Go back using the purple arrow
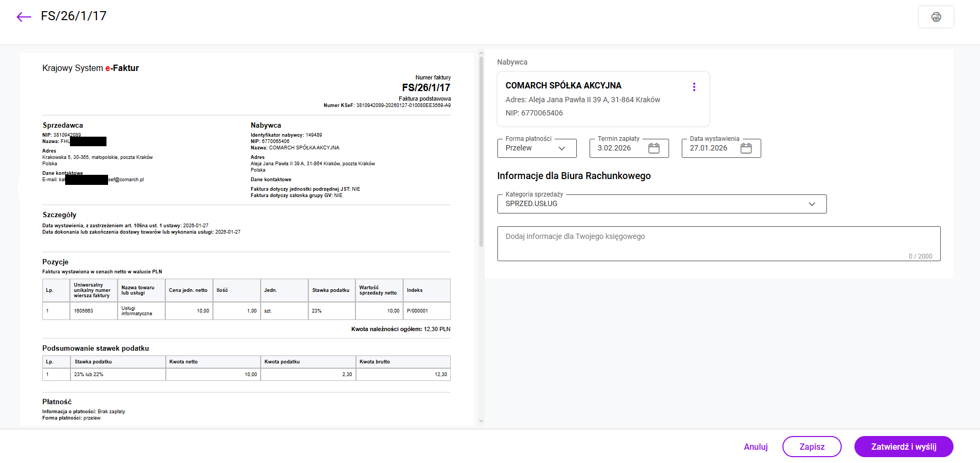This screenshot has height=463, width=980. (24, 17)
